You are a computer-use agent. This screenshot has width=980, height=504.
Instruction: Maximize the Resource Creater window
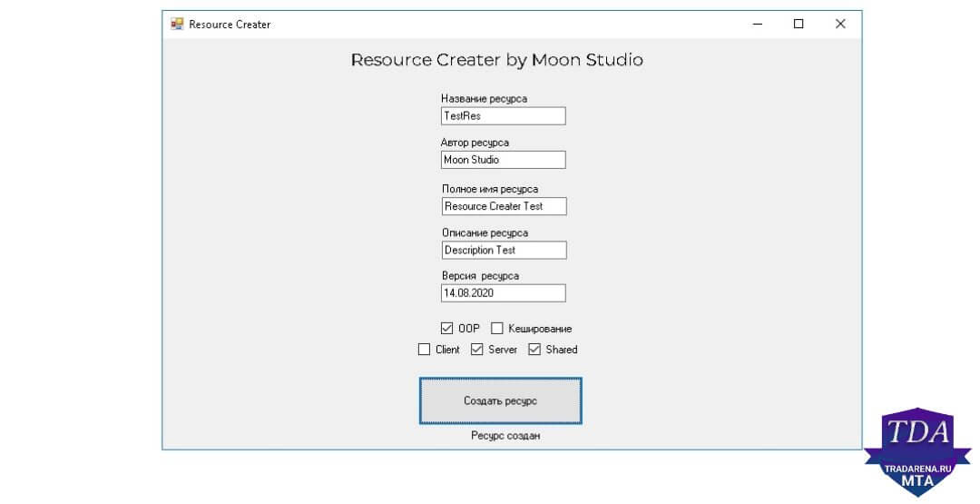799,24
